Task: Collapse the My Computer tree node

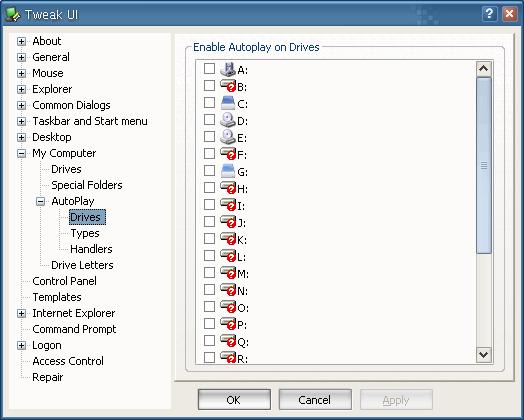Action: [x=21, y=153]
